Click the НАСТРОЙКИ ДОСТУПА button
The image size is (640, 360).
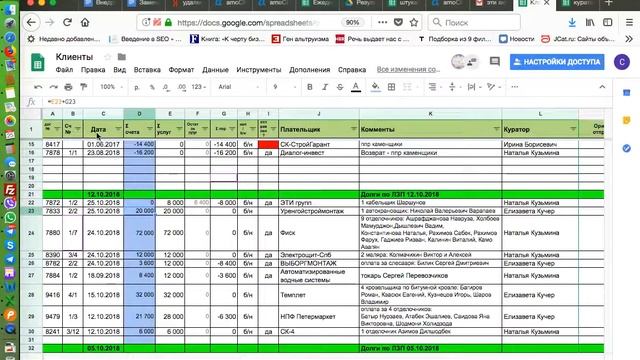coord(557,62)
